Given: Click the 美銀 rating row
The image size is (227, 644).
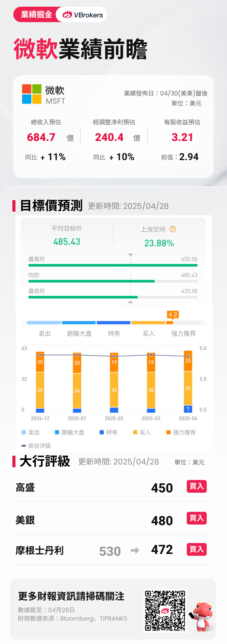Looking at the screenshot, I should point(113,520).
